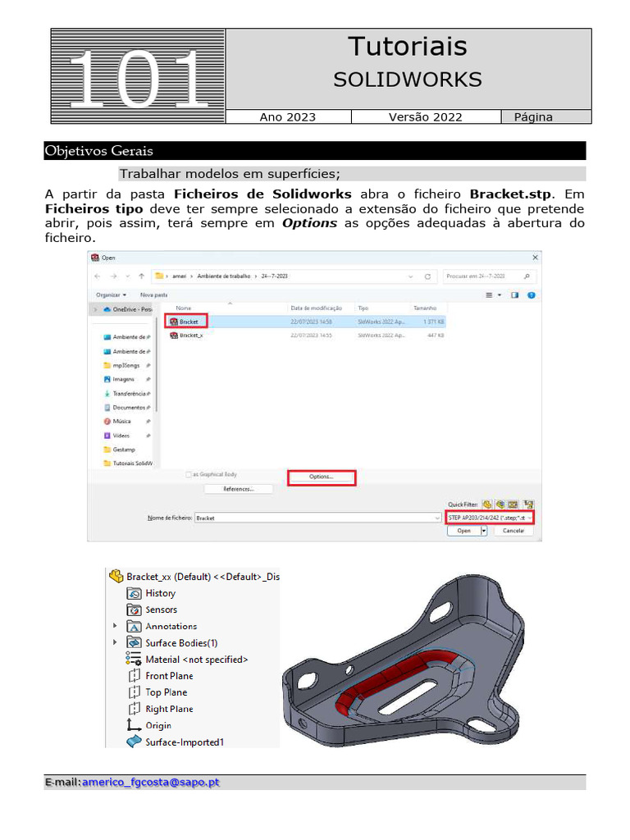Click 'Ambiente de trabalho' in the address path
Viewport: 630px width, 840px height.
(224, 276)
